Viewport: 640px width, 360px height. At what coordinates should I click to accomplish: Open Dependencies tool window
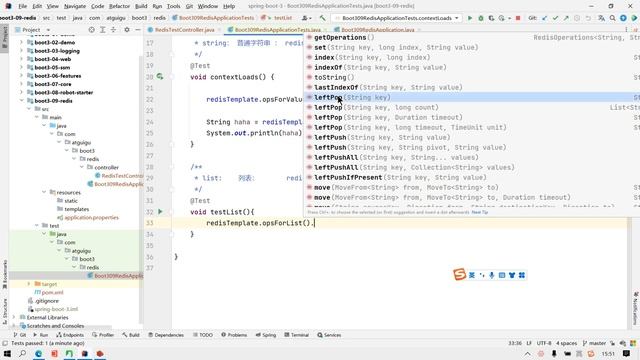(x=166, y=335)
